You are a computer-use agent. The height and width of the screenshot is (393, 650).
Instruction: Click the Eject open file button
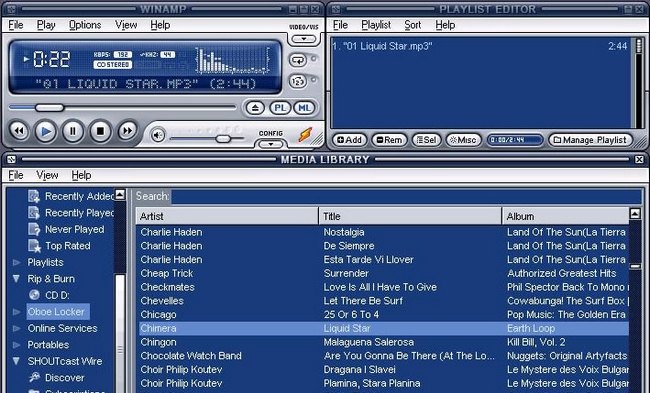pyautogui.click(x=255, y=108)
